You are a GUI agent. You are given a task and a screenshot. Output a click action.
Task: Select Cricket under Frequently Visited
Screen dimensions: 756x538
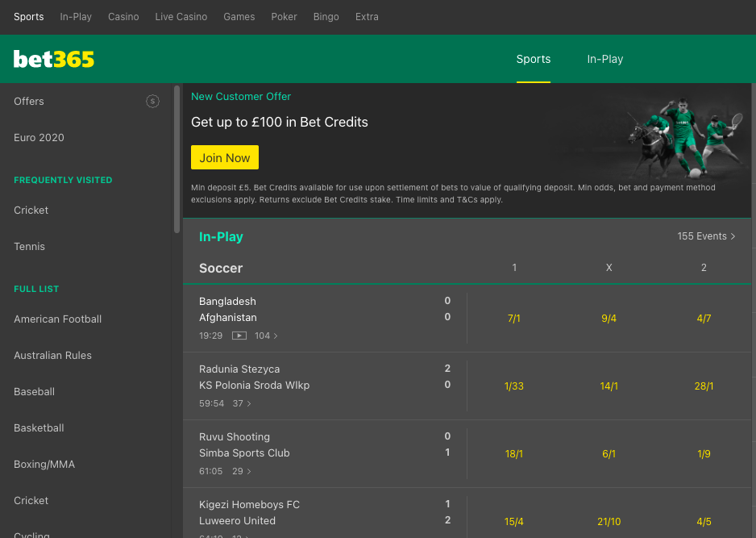click(x=31, y=211)
